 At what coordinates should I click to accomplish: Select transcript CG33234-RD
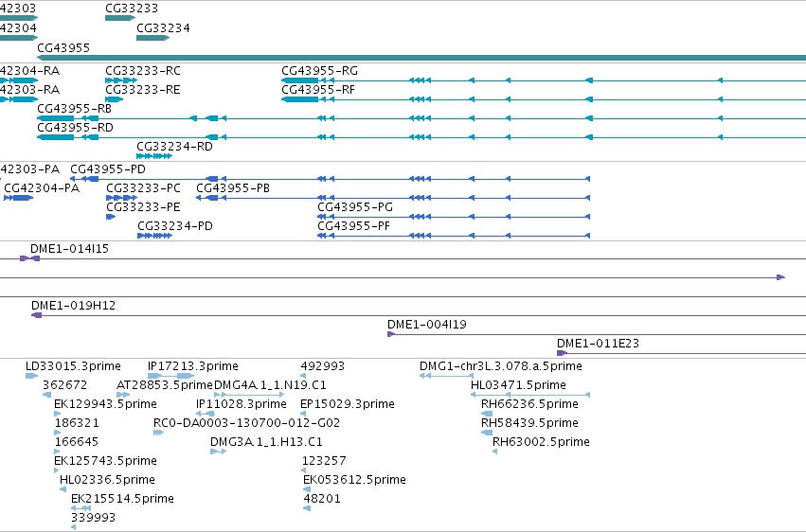(x=154, y=156)
